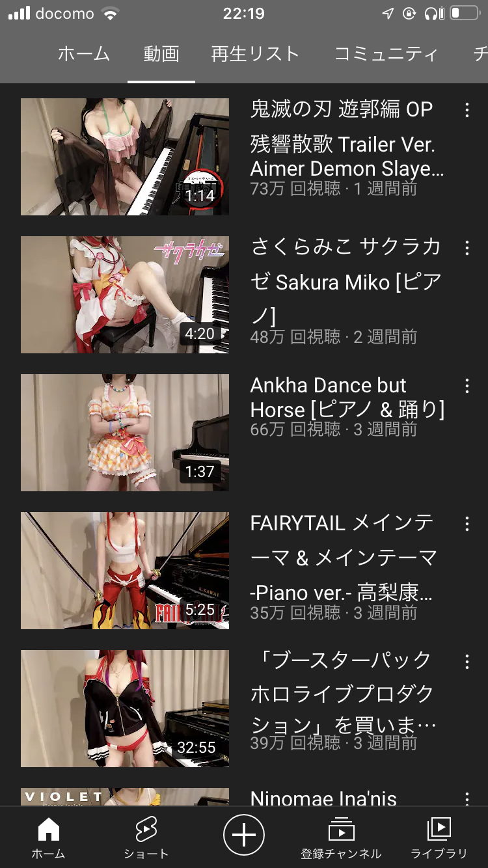Switch to the 再生リスト tab

coord(255,54)
